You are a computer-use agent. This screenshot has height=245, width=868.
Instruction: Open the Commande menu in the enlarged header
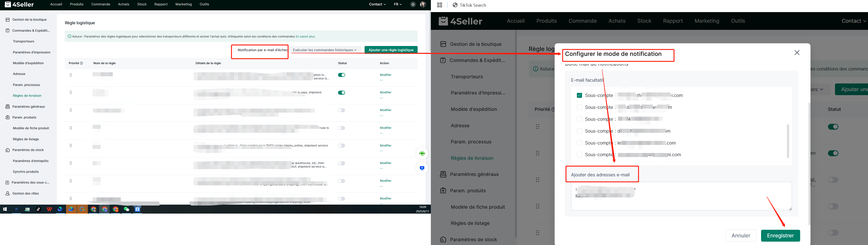point(582,21)
